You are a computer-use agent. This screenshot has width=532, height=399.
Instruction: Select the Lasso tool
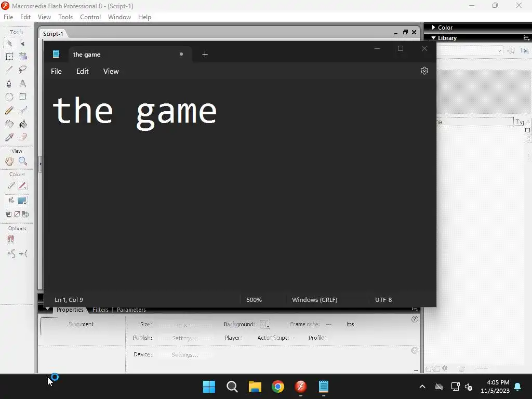(x=23, y=70)
